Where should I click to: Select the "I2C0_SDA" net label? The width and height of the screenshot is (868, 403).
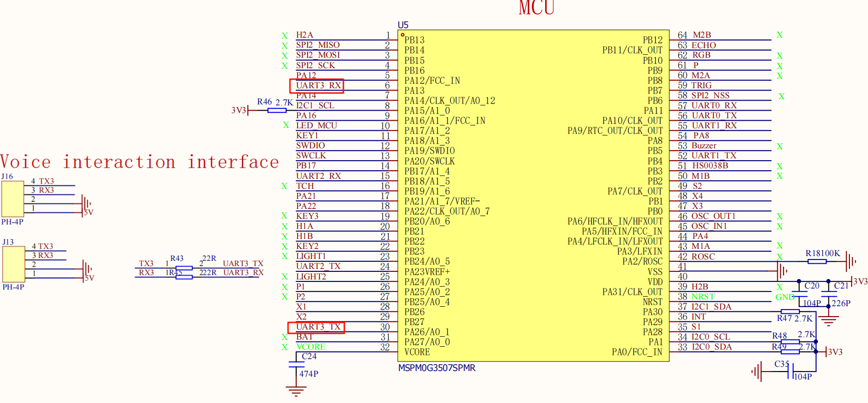[711, 347]
